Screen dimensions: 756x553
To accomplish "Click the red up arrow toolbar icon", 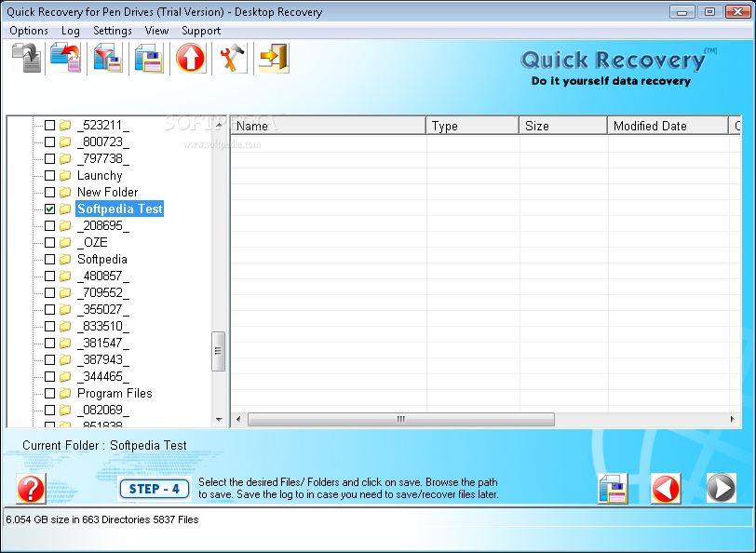I will [x=191, y=58].
